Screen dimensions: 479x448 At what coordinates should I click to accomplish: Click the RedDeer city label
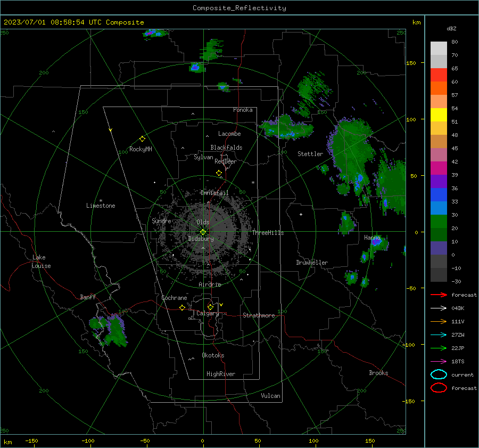[x=226, y=161]
